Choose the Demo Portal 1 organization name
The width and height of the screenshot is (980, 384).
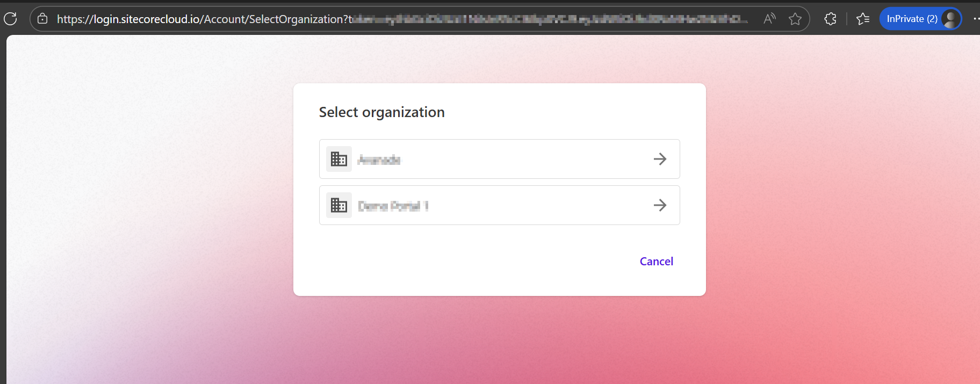click(x=393, y=206)
